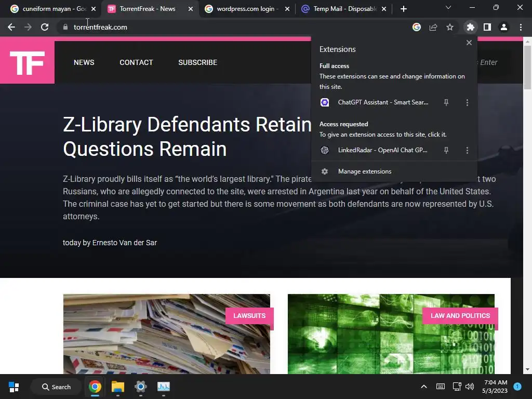The height and width of the screenshot is (399, 532).
Task: Open the monitor chart taskbar app
Action: 164,387
